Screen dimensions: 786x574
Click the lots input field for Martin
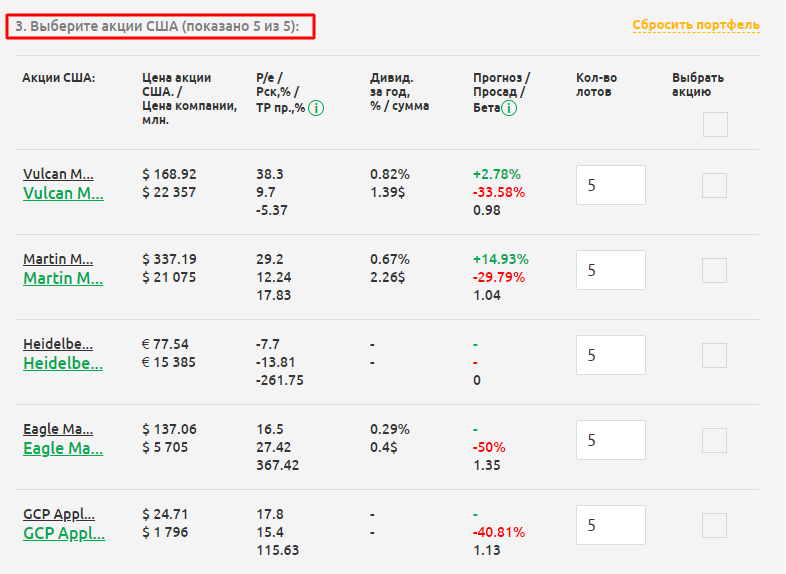pos(611,270)
